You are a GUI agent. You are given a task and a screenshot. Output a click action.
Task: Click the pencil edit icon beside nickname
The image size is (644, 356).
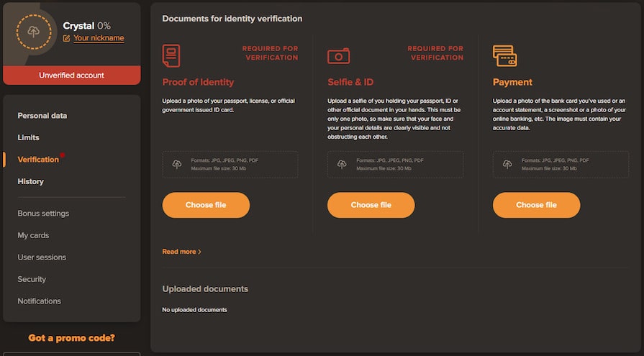(x=67, y=39)
